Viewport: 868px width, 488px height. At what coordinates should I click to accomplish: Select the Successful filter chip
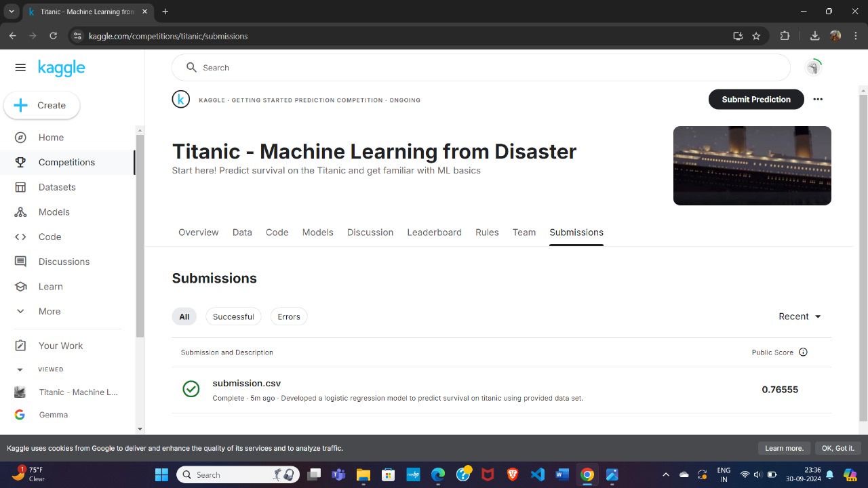click(233, 317)
